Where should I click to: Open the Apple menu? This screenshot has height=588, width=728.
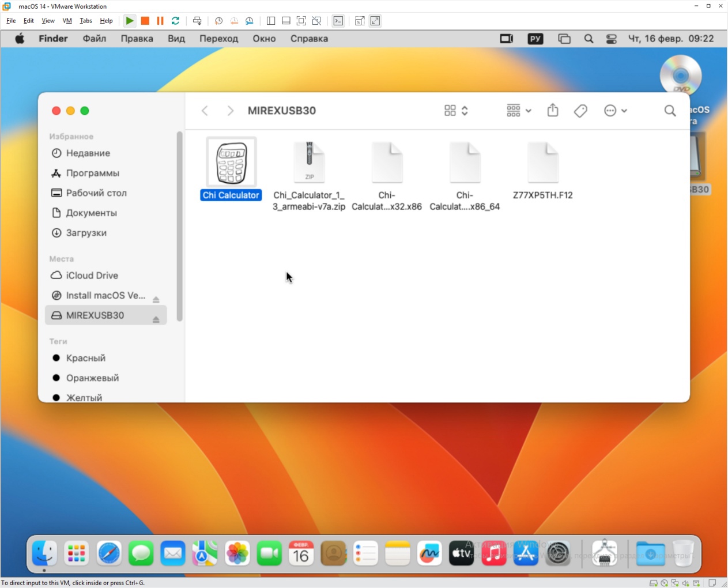[20, 39]
